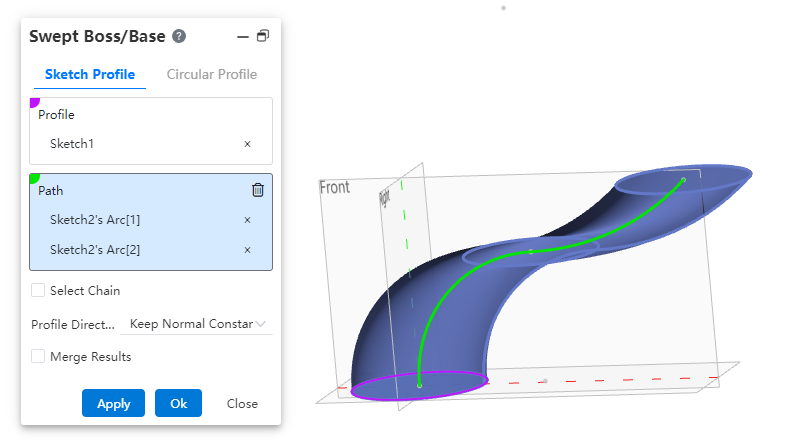Remove Sketch2's Arc[2] from Path
Screen dimensions: 797x447
pyautogui.click(x=248, y=250)
